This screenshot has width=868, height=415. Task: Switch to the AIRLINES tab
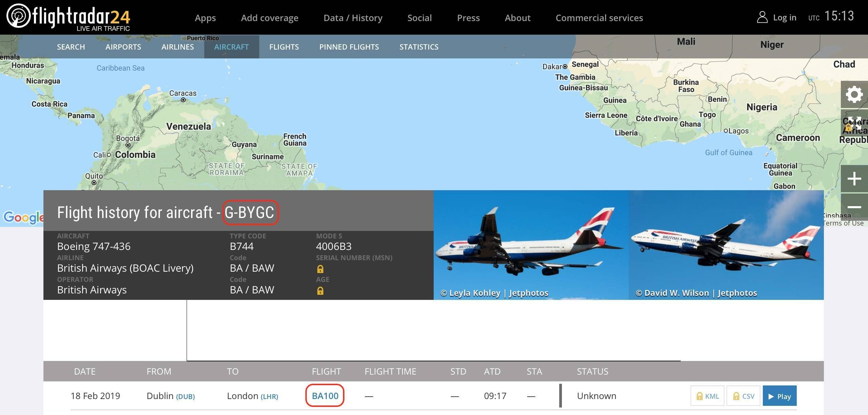point(177,47)
